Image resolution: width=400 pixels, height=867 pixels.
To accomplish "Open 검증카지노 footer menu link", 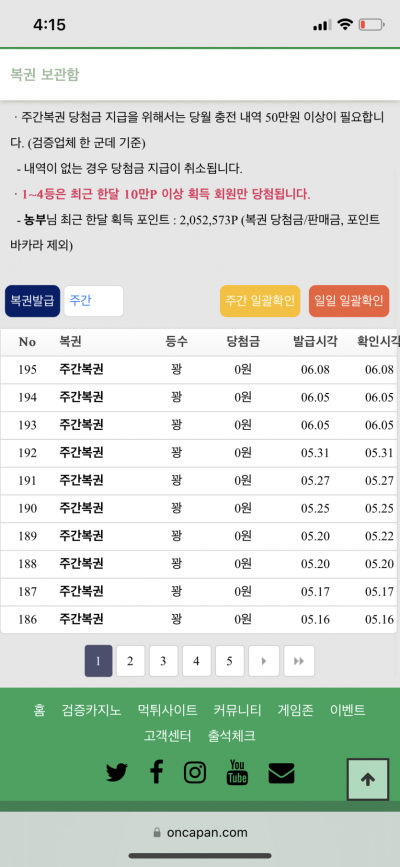I will [x=91, y=710].
